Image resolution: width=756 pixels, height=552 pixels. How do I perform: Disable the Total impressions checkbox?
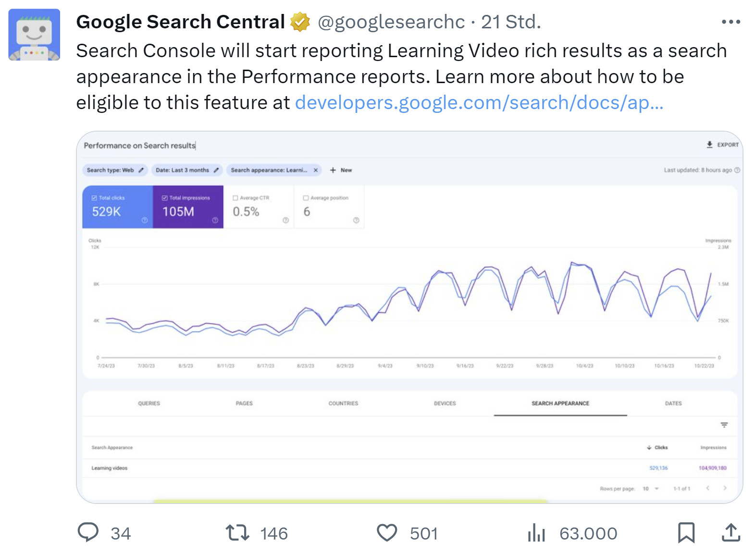(x=164, y=197)
